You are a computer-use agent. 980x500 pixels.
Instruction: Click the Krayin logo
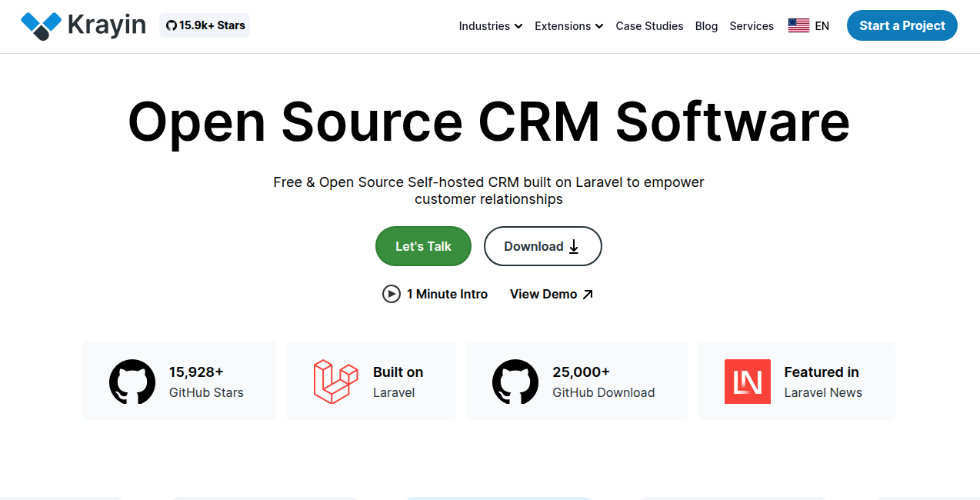click(x=82, y=25)
